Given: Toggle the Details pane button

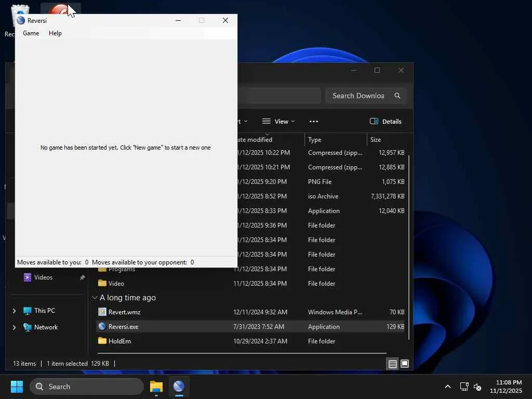Looking at the screenshot, I should point(385,122).
